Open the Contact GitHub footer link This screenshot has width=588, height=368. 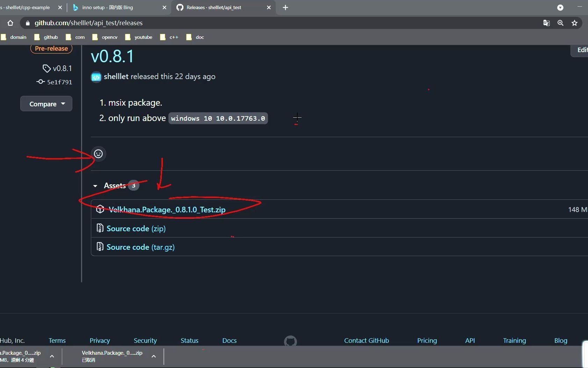[x=366, y=340]
